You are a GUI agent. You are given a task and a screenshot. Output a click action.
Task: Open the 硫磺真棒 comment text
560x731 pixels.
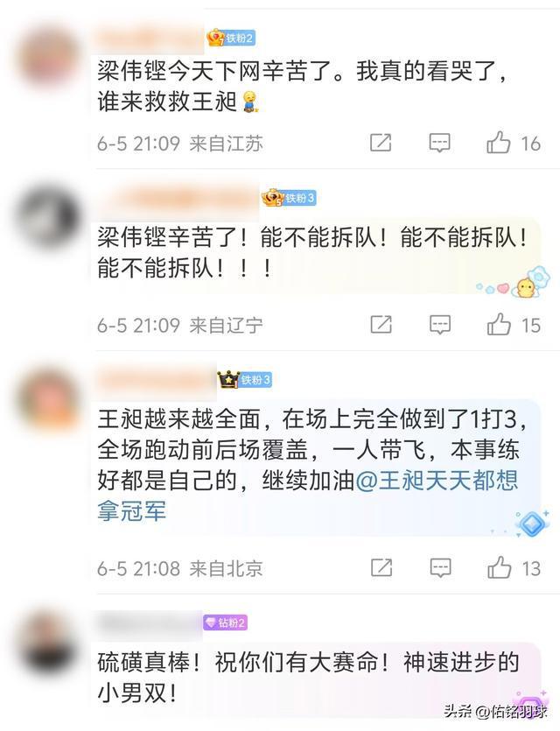click(307, 678)
